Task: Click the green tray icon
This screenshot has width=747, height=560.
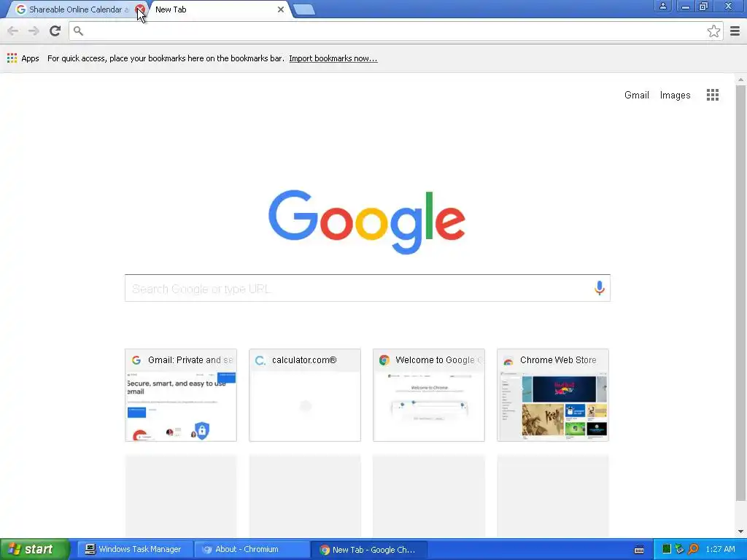Action: [x=667, y=550]
